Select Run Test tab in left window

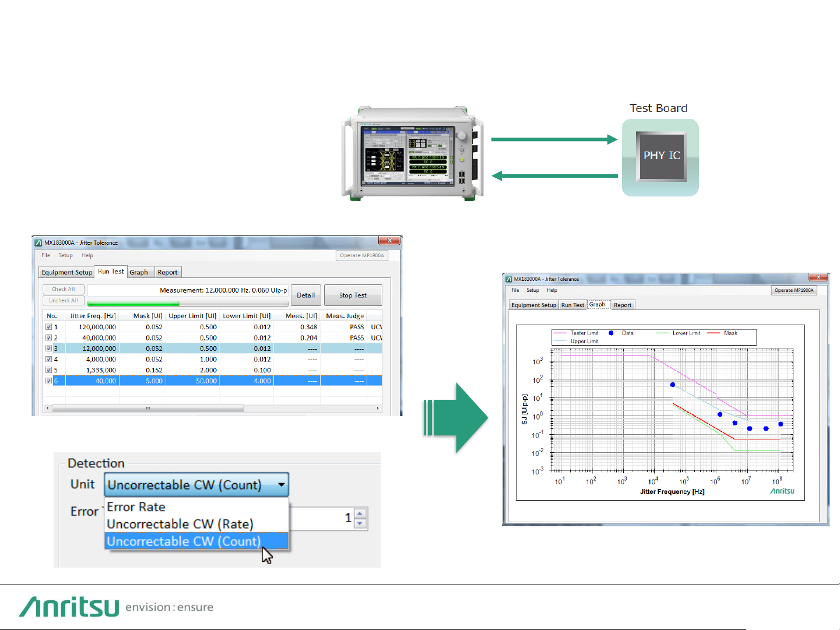(111, 272)
